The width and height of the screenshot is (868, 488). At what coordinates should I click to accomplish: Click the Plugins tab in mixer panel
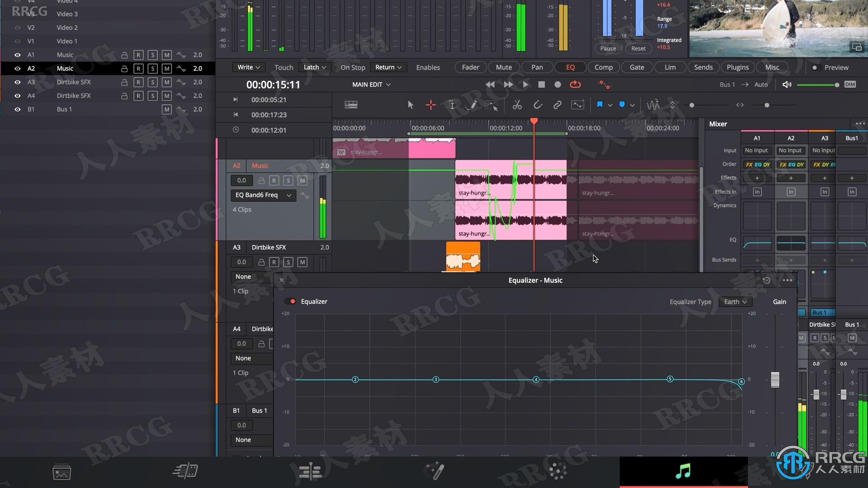[738, 67]
